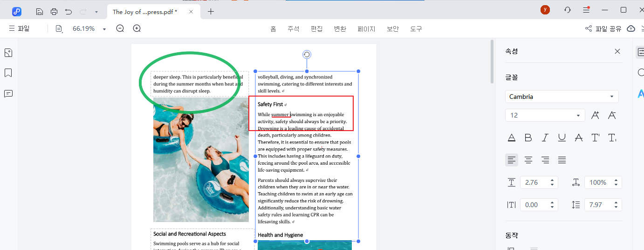Open the quick access toolbar dropdown arrow
The image size is (644, 250).
click(96, 12)
